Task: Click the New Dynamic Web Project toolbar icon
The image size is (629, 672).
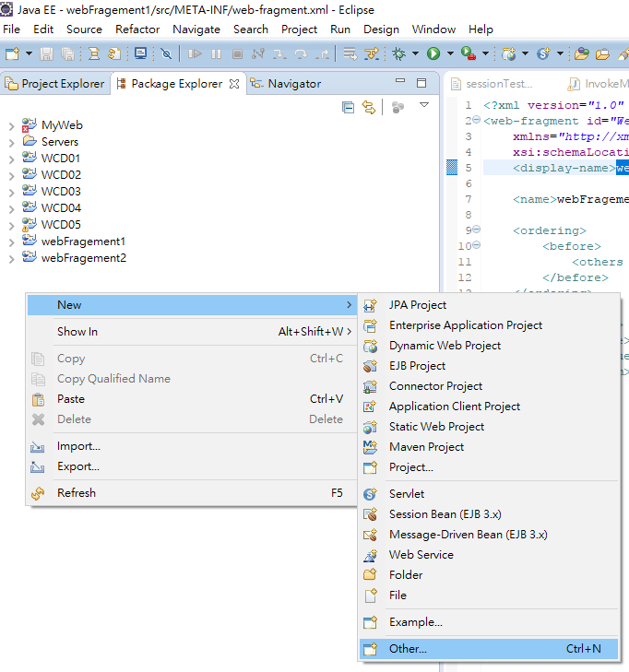Action: 508,54
